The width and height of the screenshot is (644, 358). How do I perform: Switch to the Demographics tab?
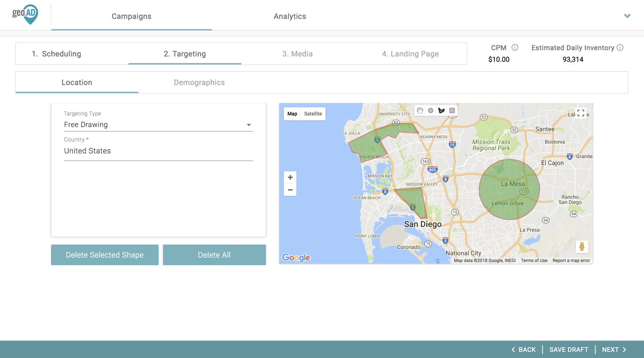[199, 82]
